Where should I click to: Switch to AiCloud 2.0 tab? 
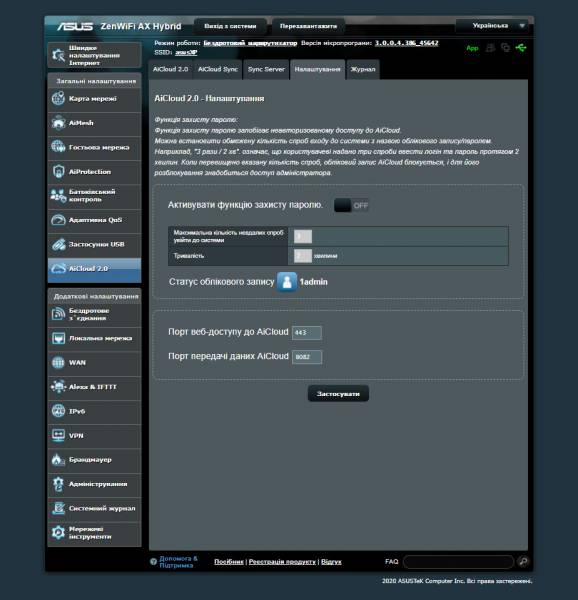(x=170, y=69)
